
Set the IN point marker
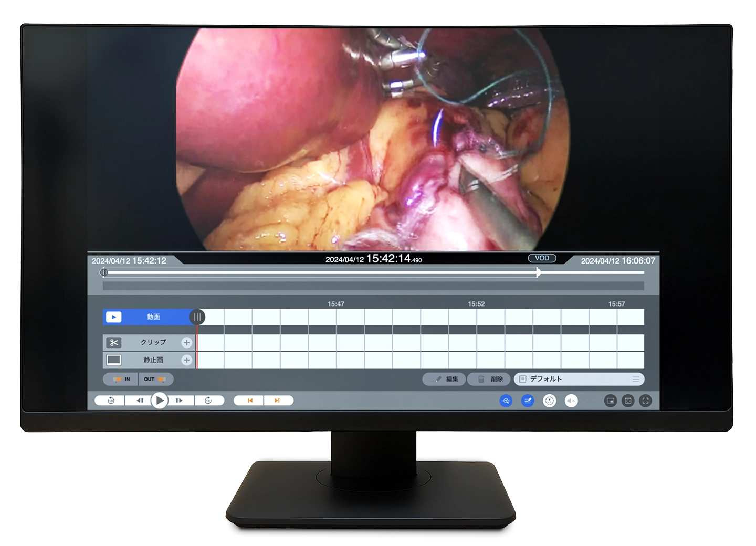point(121,379)
